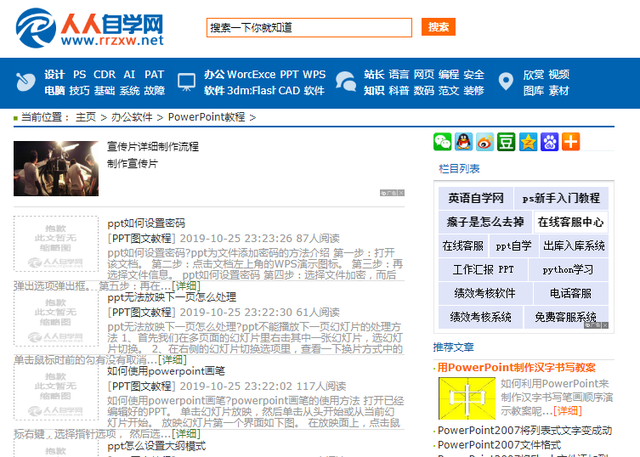Share to QQ Zone star icon
Image resolution: width=640 pixels, height=457 pixels.
pos(528,142)
